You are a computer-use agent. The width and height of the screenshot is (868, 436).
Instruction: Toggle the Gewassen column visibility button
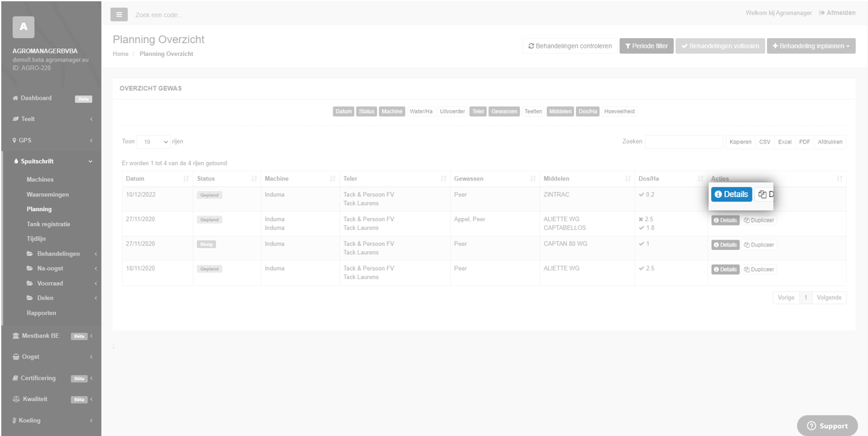[x=504, y=111]
